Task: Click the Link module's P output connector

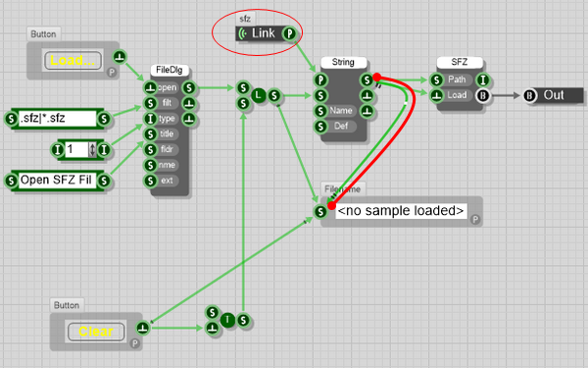Action: click(x=289, y=33)
